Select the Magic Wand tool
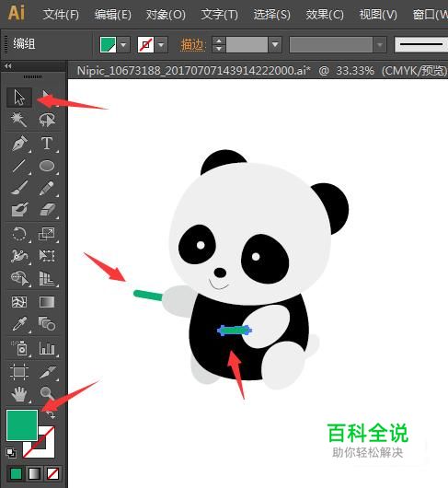The height and width of the screenshot is (488, 448). click(19, 120)
